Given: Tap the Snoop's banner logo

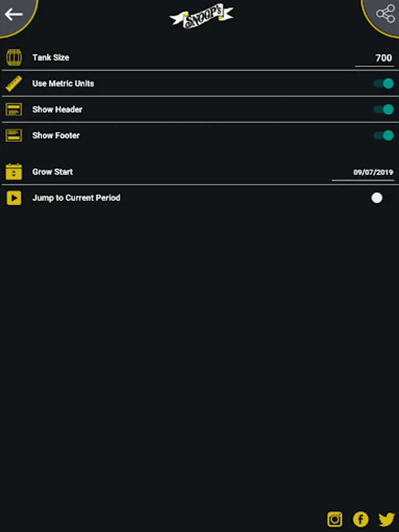Looking at the screenshot, I should pos(201,17).
